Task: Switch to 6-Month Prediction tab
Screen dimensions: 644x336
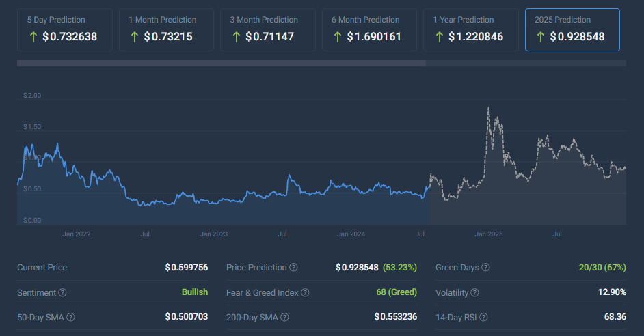Action: pos(369,29)
